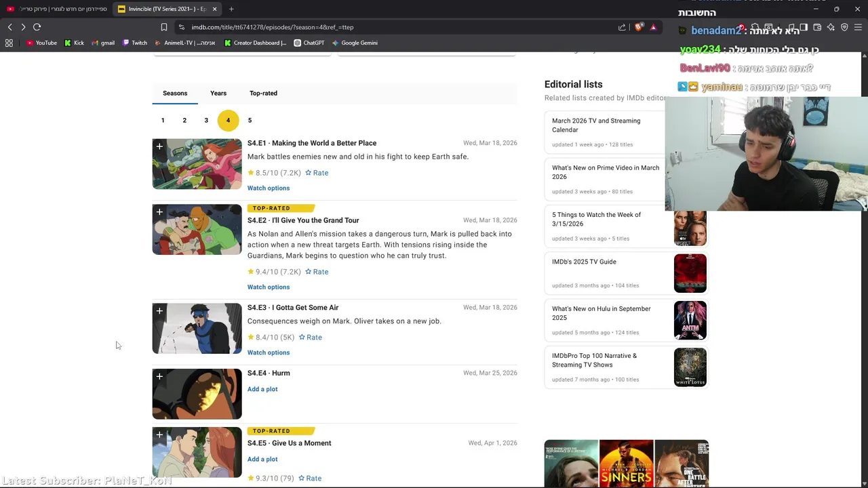Go back with the browser back arrow
868x488 pixels.
(9, 27)
